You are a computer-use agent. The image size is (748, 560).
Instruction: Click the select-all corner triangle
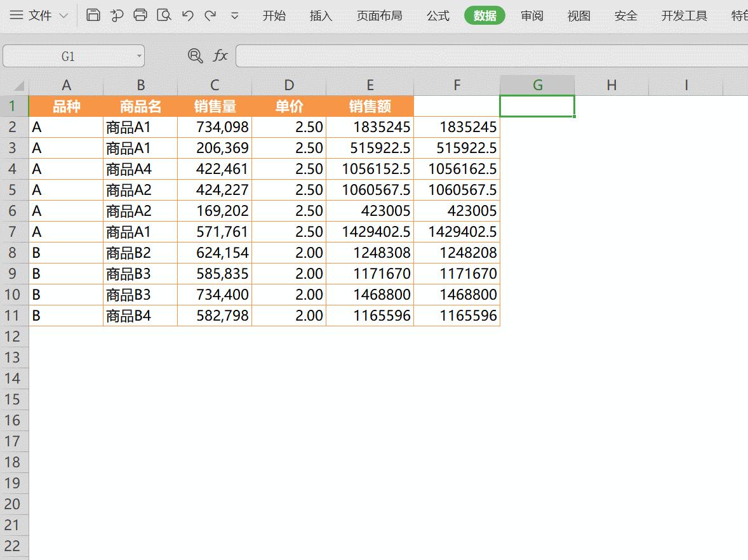tap(18, 86)
